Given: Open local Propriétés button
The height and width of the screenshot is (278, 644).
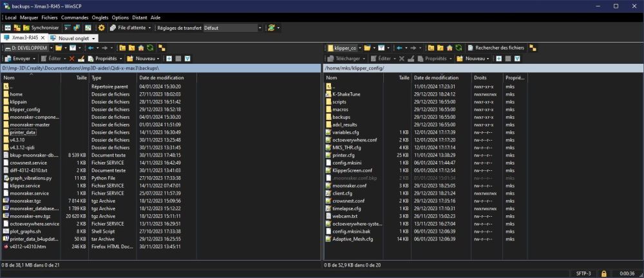Looking at the screenshot, I should (102, 59).
